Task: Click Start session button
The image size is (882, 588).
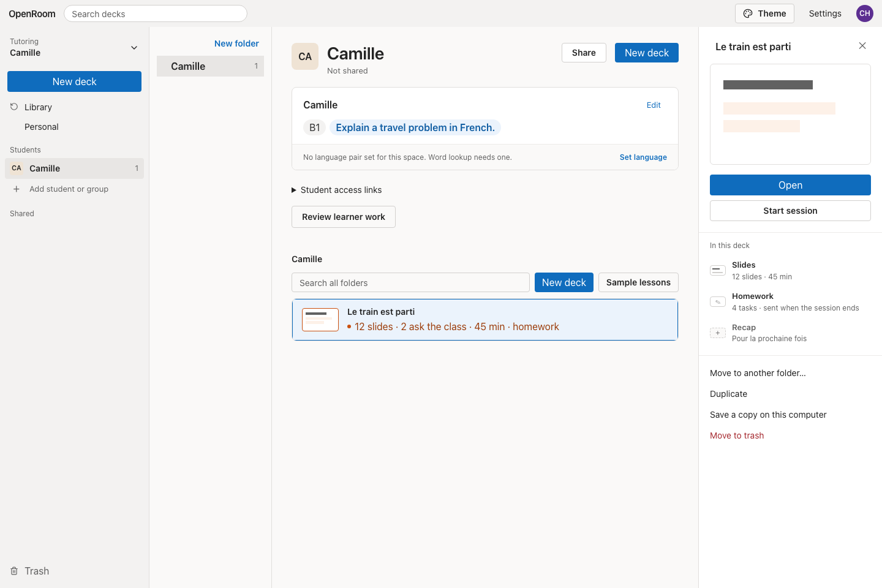Action: coord(790,211)
